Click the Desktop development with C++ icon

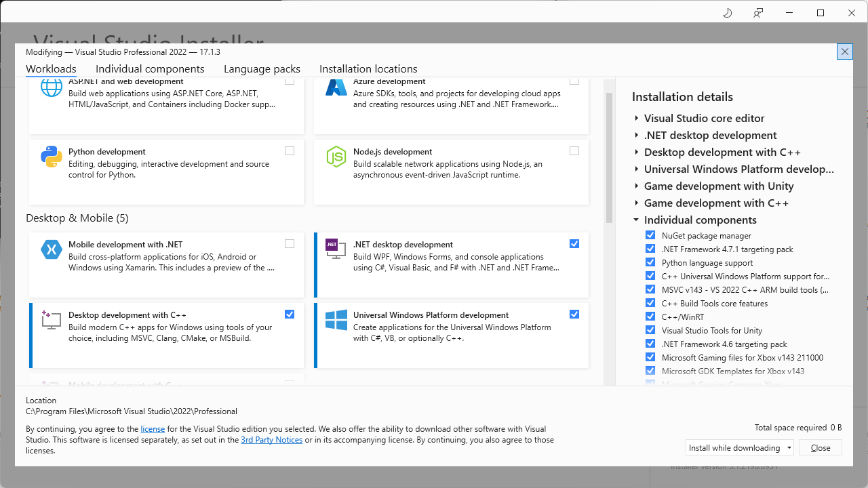(x=52, y=320)
